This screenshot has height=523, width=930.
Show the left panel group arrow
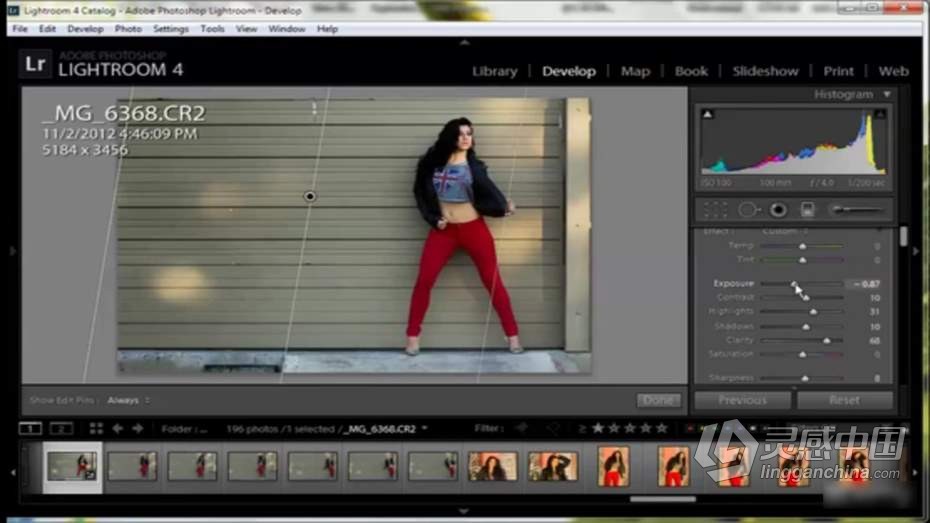tap(12, 251)
